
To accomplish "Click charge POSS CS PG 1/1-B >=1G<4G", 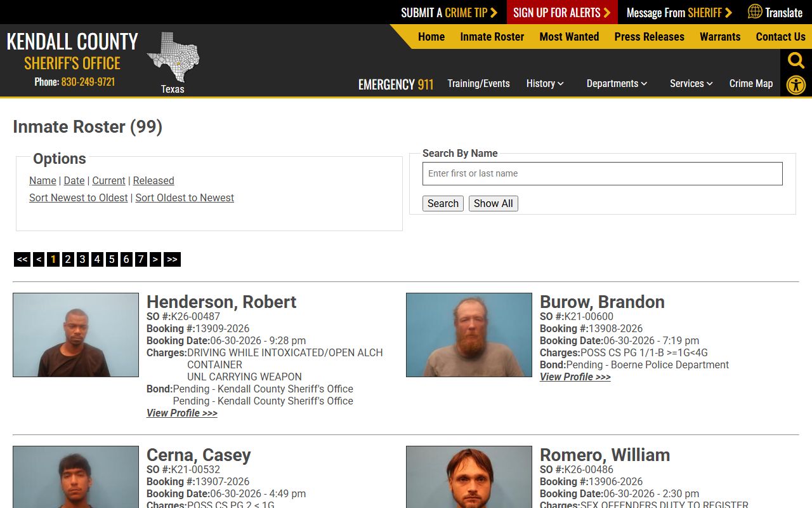I will [644, 352].
